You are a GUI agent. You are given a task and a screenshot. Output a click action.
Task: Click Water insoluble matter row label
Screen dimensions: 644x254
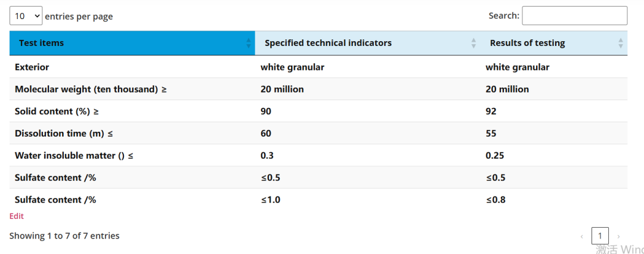pos(74,156)
